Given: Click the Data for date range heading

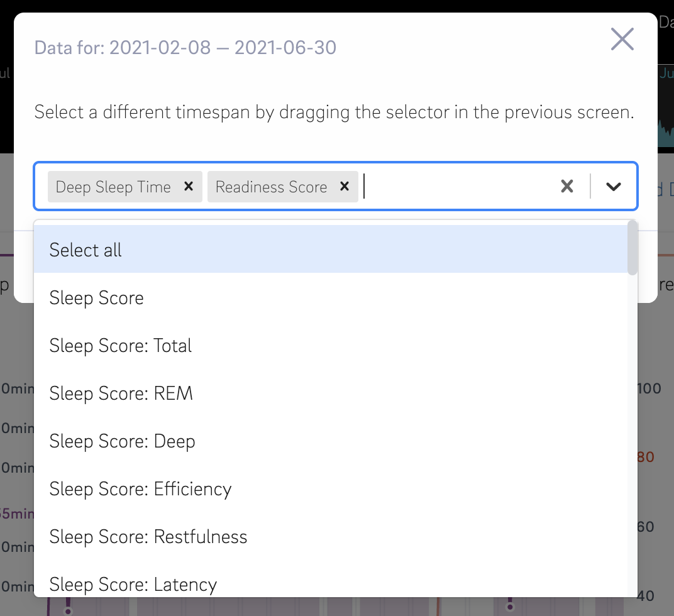Looking at the screenshot, I should [x=185, y=48].
